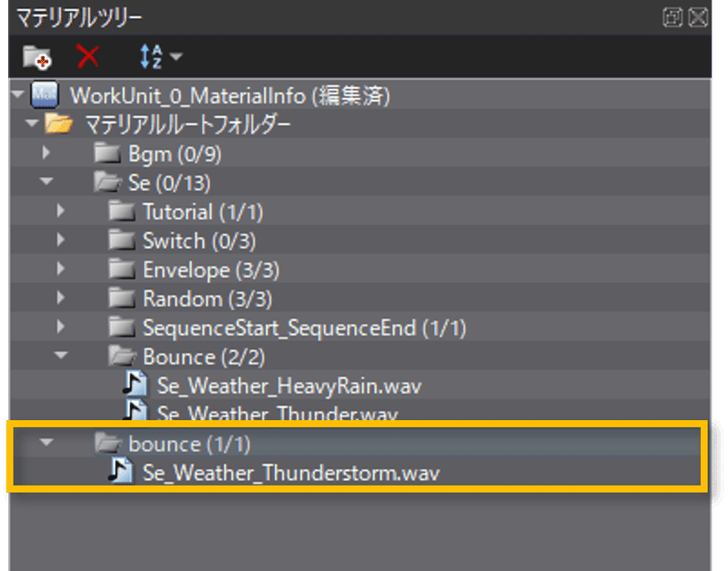Click the Envelope folder icon

tap(122, 268)
